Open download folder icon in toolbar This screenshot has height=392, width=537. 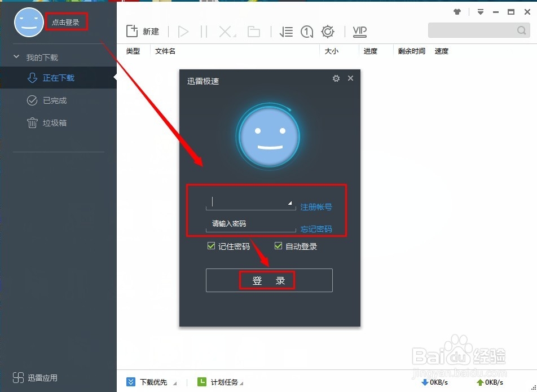(x=254, y=32)
